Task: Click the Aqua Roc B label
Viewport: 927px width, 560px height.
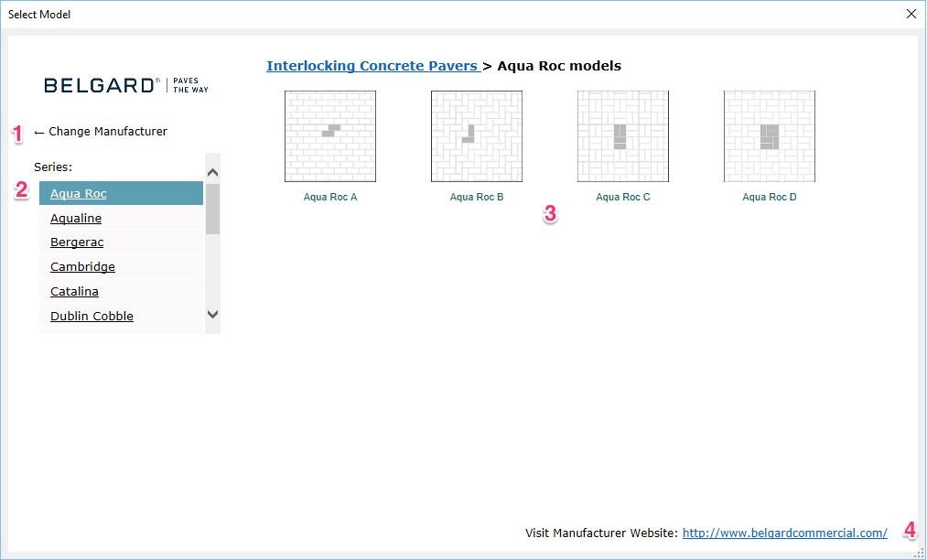Action: 477,197
